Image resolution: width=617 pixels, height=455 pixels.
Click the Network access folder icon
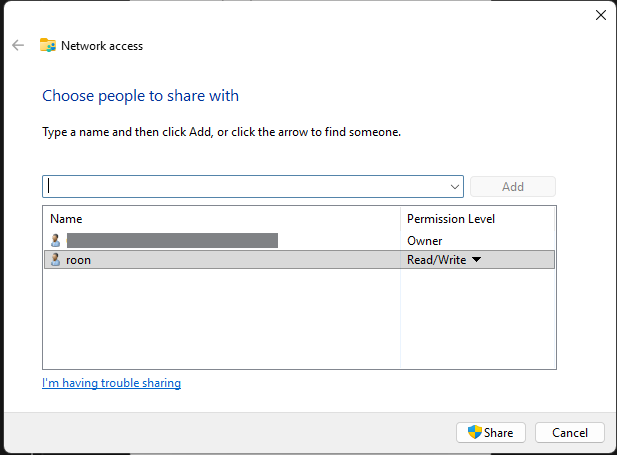pos(48,45)
